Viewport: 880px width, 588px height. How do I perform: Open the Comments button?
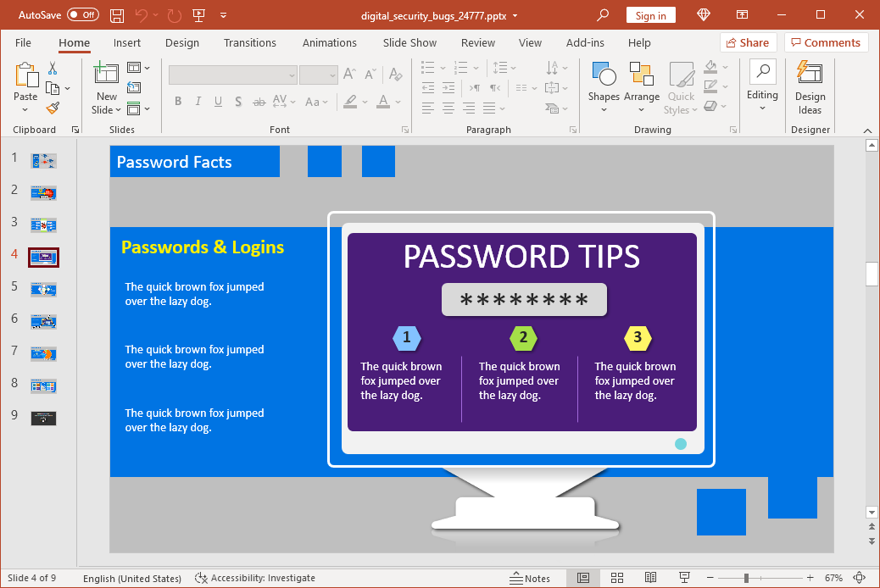pos(826,42)
